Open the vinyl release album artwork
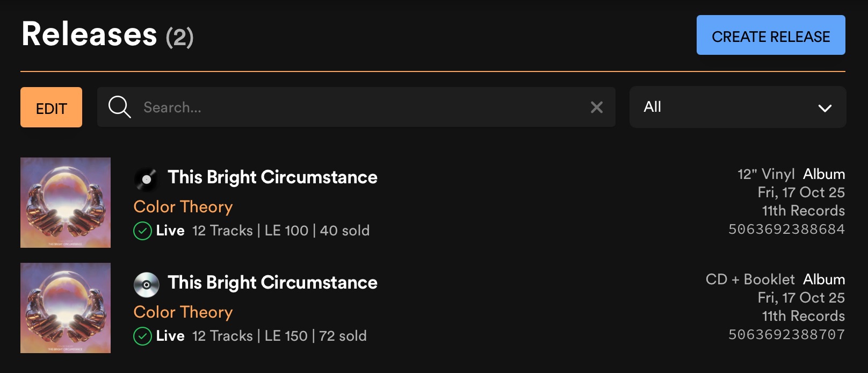This screenshot has width=868, height=373. [66, 203]
